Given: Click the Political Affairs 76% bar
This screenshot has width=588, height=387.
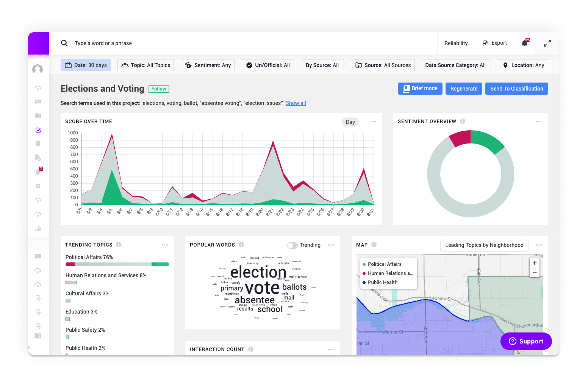Looking at the screenshot, I should point(117,264).
